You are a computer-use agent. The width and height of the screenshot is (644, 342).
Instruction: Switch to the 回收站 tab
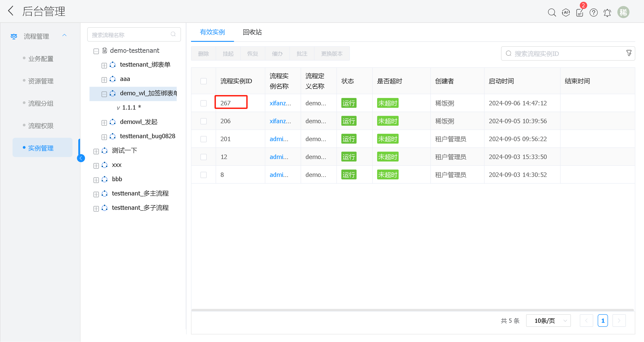252,32
